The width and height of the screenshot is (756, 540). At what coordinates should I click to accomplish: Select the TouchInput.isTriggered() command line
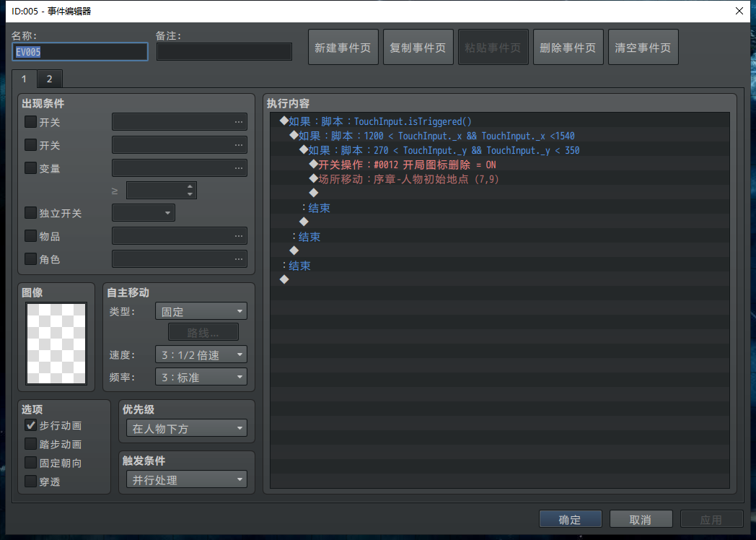pos(500,121)
